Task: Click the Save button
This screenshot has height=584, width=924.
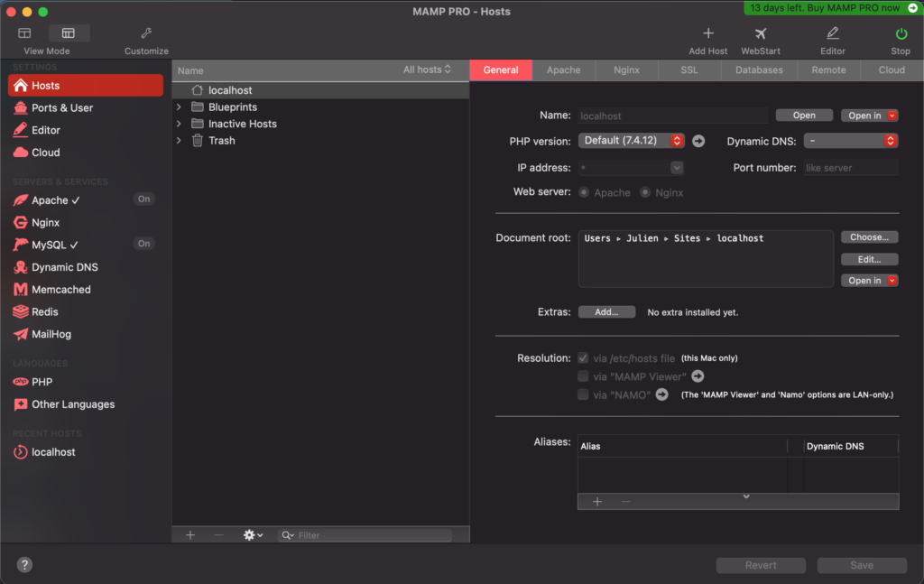Action: pyautogui.click(x=862, y=565)
